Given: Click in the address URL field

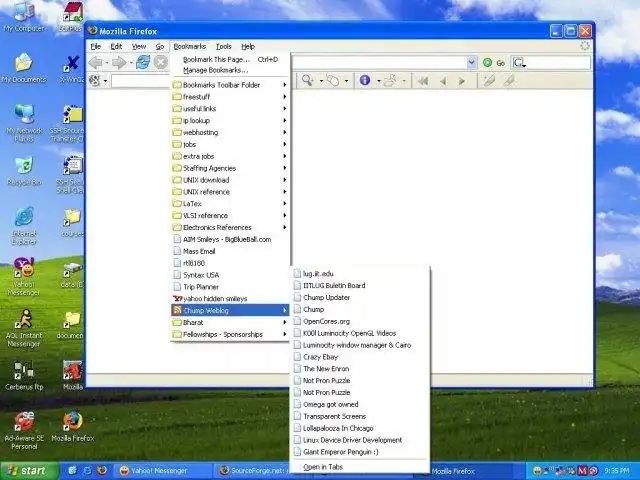Looking at the screenshot, I should tap(379, 63).
